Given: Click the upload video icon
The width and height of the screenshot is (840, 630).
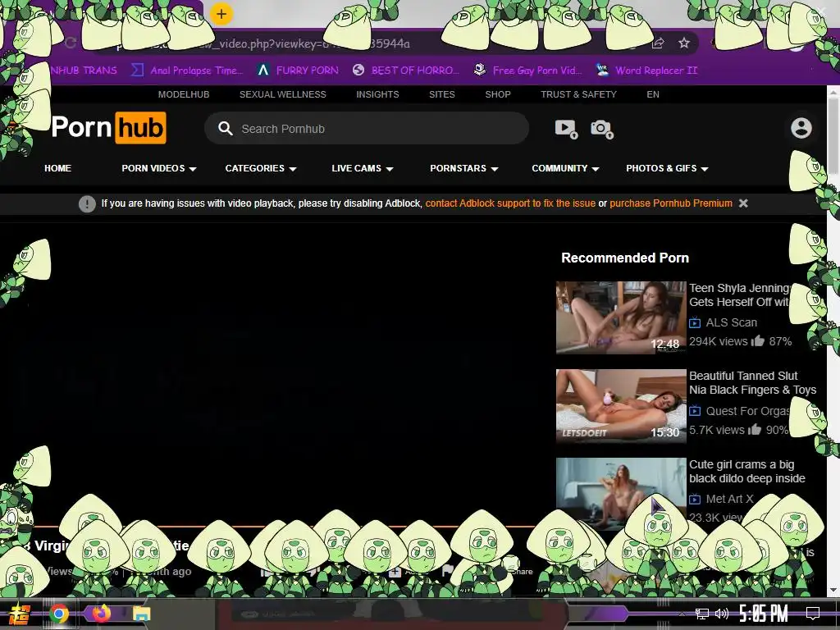Looking at the screenshot, I should [x=566, y=129].
